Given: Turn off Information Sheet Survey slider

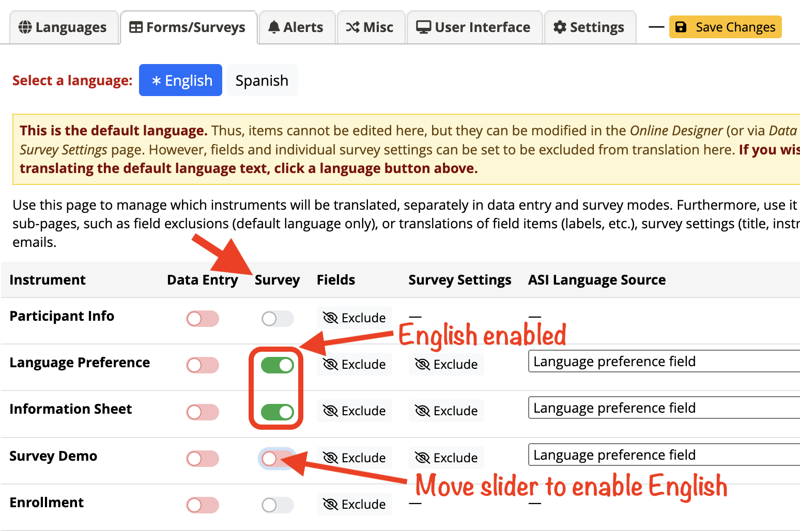Looking at the screenshot, I should tap(278, 412).
